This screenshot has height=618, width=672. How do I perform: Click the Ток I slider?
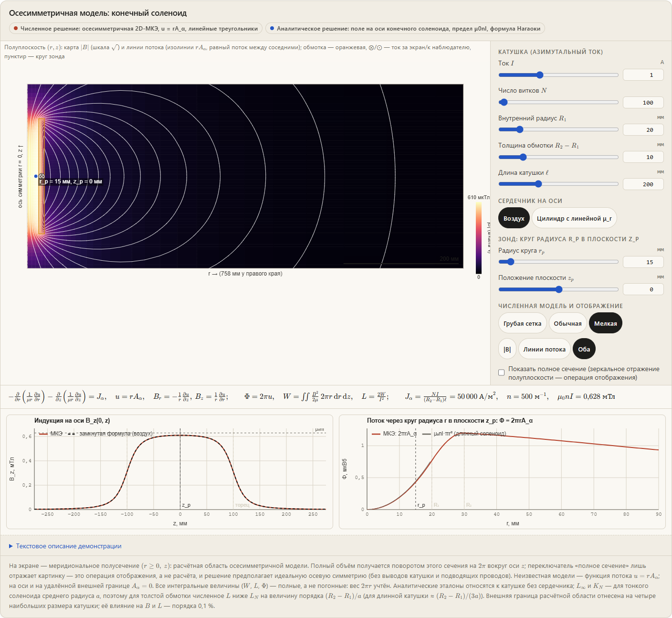pyautogui.click(x=558, y=75)
